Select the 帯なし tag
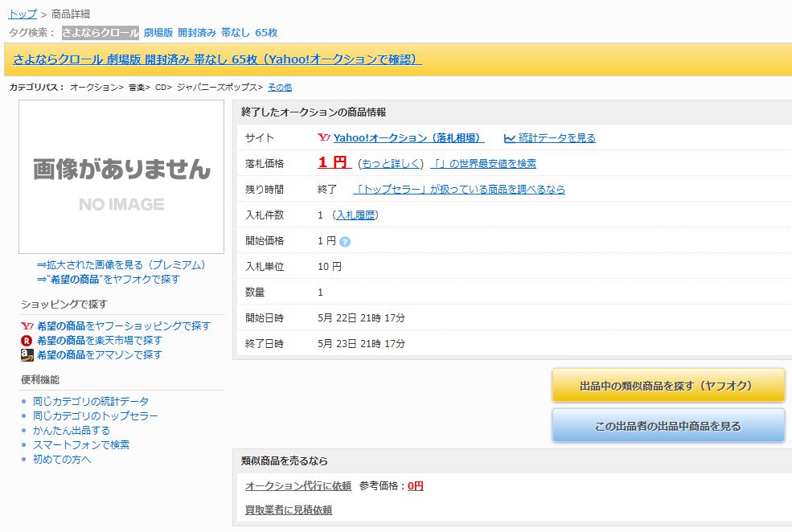Viewport: 792px width, 532px height. tap(236, 33)
